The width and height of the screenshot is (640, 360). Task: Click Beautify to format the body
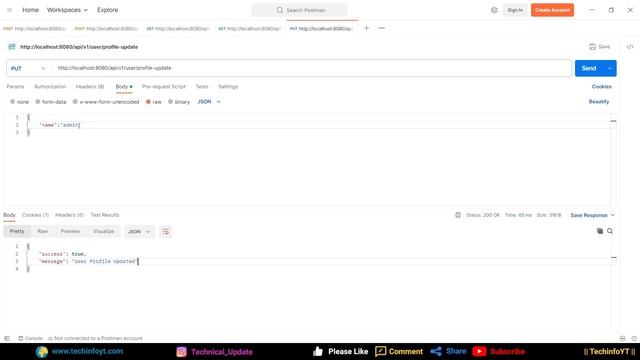[599, 102]
